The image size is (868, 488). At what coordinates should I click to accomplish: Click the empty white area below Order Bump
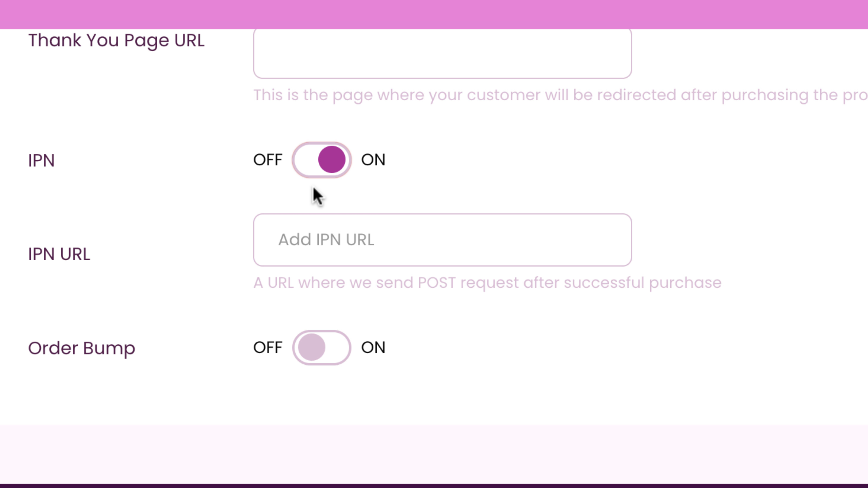click(x=434, y=396)
